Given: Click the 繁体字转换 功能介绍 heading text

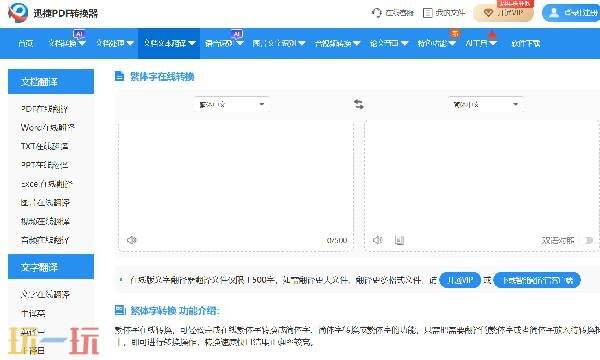Looking at the screenshot, I should [x=175, y=310].
